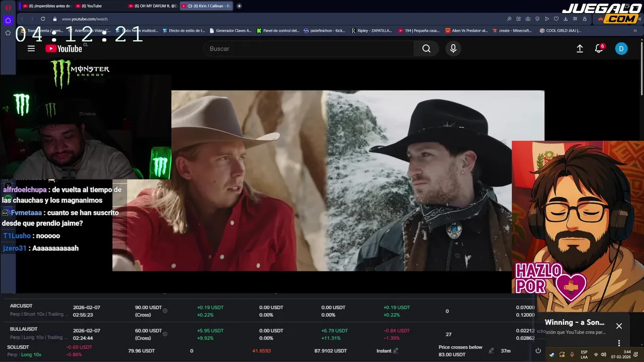The width and height of the screenshot is (644, 362).
Task: Edit the 'Price crosses below' trigger pencil
Action: click(491, 350)
